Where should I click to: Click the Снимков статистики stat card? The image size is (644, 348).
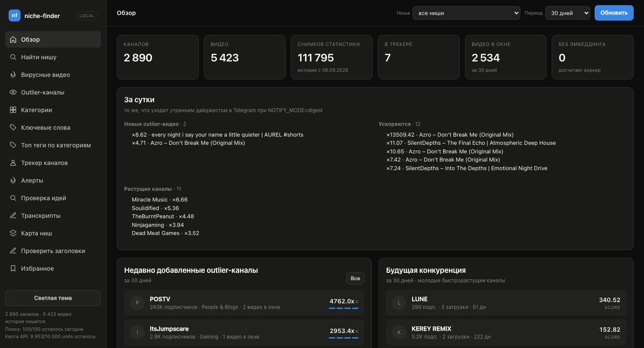coord(331,57)
